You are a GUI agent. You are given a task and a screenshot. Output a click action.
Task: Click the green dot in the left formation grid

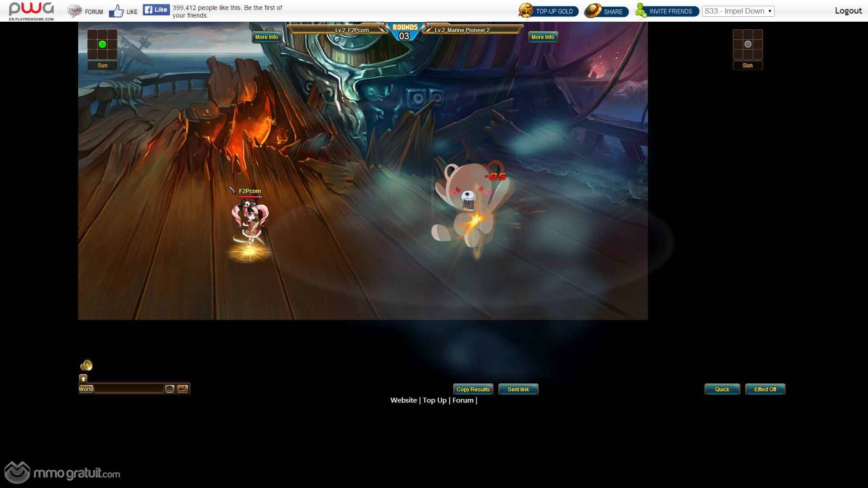[x=102, y=44]
